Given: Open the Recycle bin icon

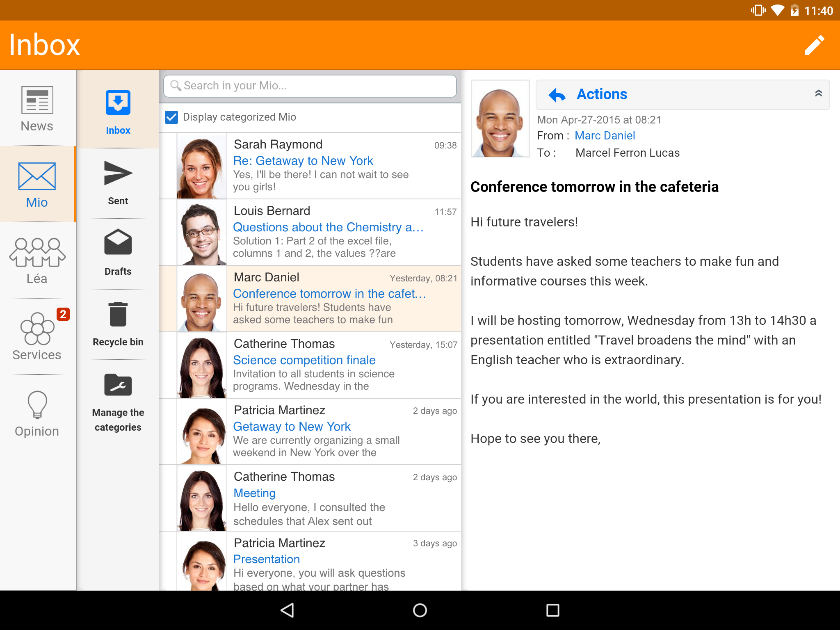Looking at the screenshot, I should 118,314.
